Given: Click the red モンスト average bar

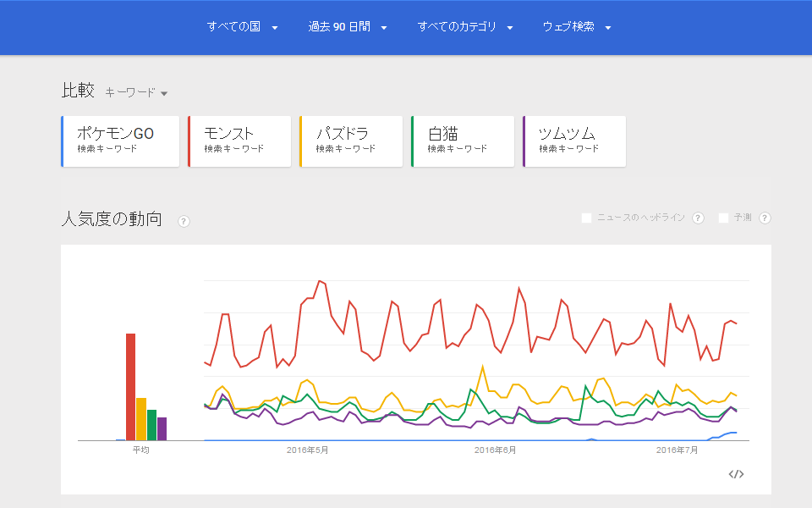Looking at the screenshot, I should [x=131, y=387].
